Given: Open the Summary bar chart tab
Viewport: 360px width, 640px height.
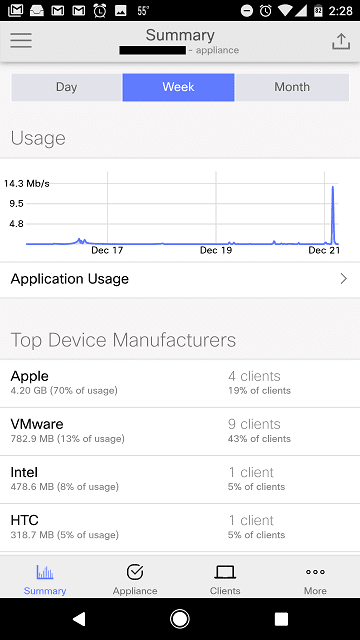Looking at the screenshot, I should pyautogui.click(x=45, y=579).
